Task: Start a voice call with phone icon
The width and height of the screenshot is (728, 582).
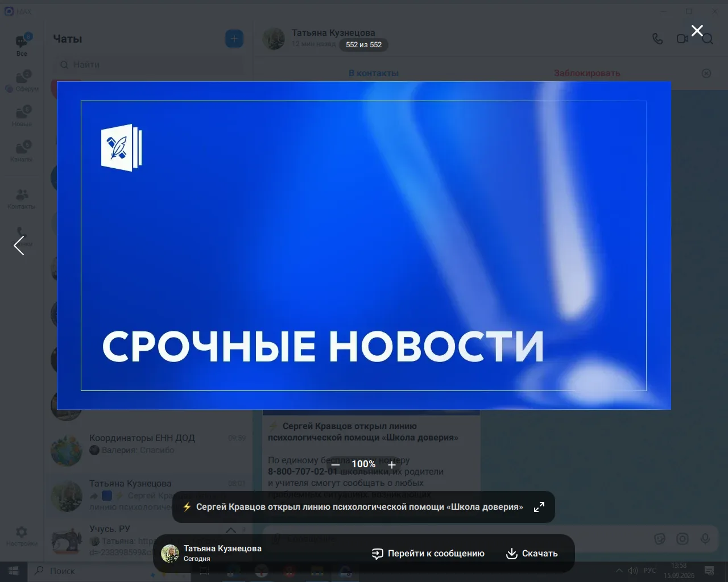Action: 657,39
